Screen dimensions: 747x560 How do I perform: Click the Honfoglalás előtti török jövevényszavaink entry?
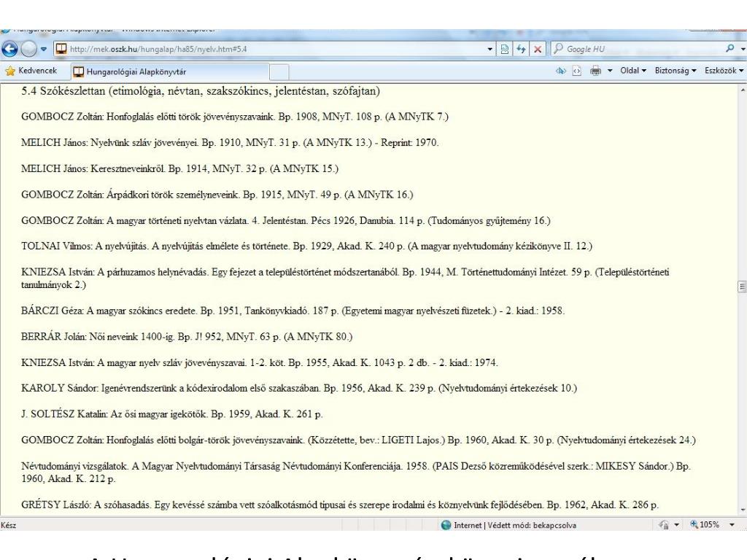coord(235,117)
